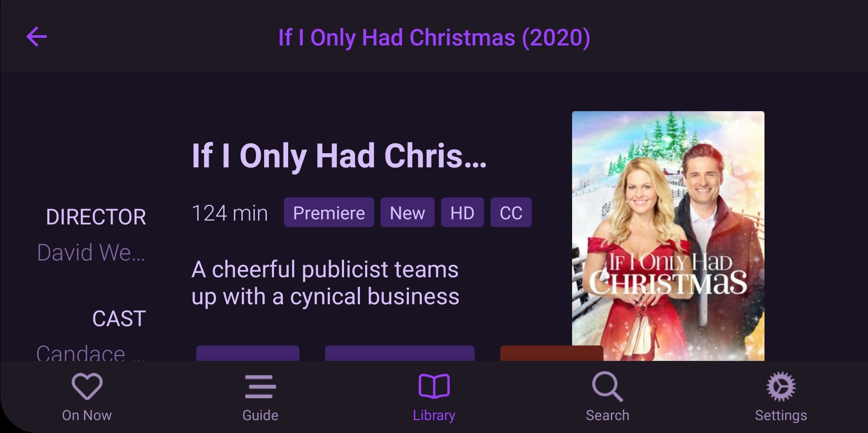The width and height of the screenshot is (868, 433).
Task: Click the Premiere badge
Action: point(329,212)
